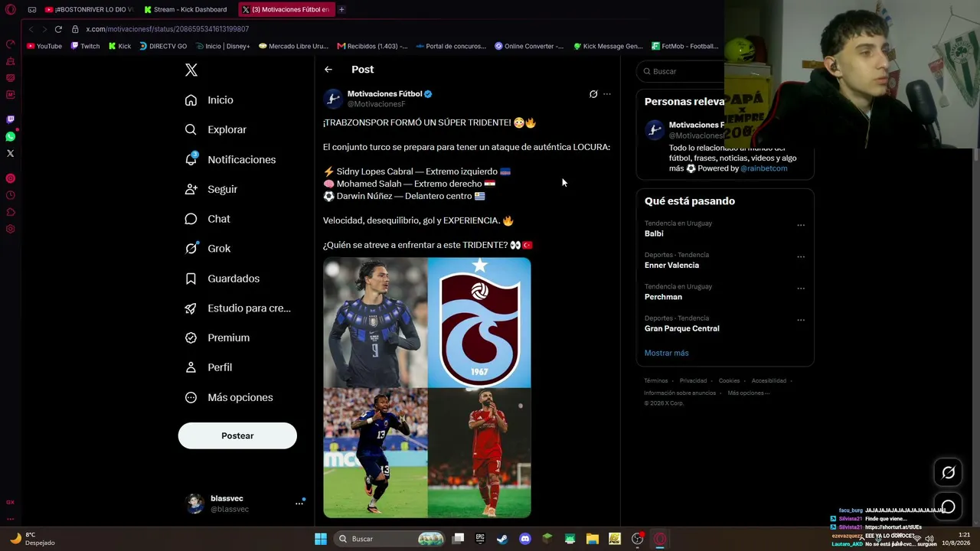Open the Mercado Libre bookmark

click(x=293, y=46)
